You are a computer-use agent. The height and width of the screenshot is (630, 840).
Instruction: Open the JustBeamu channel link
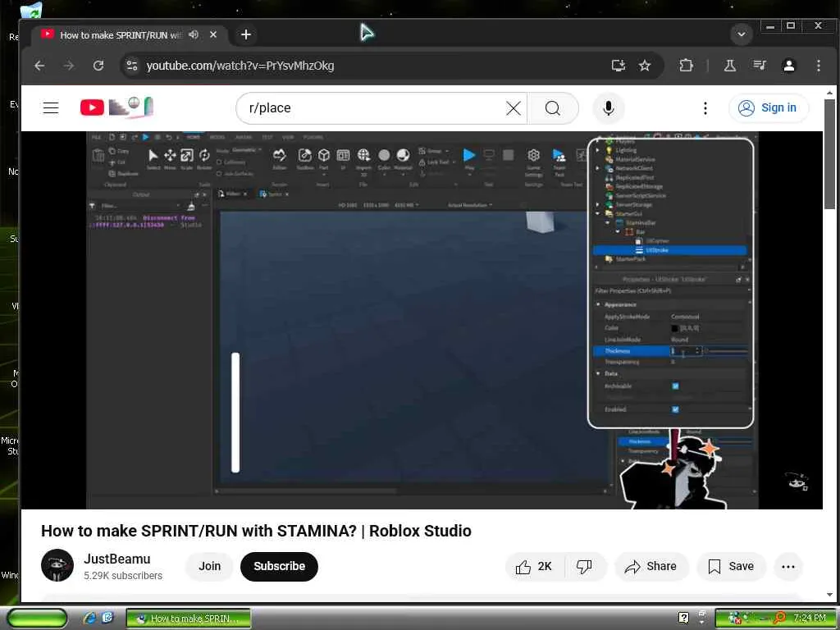pyautogui.click(x=116, y=559)
